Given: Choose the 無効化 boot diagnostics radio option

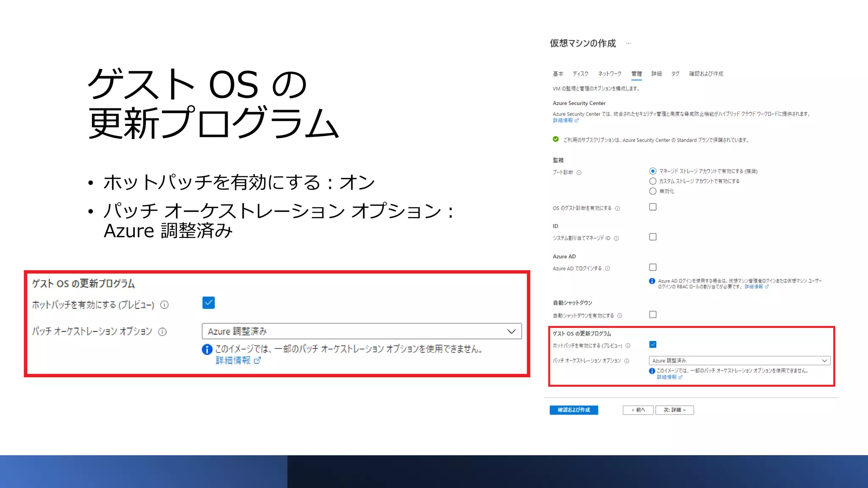Looking at the screenshot, I should tap(653, 191).
